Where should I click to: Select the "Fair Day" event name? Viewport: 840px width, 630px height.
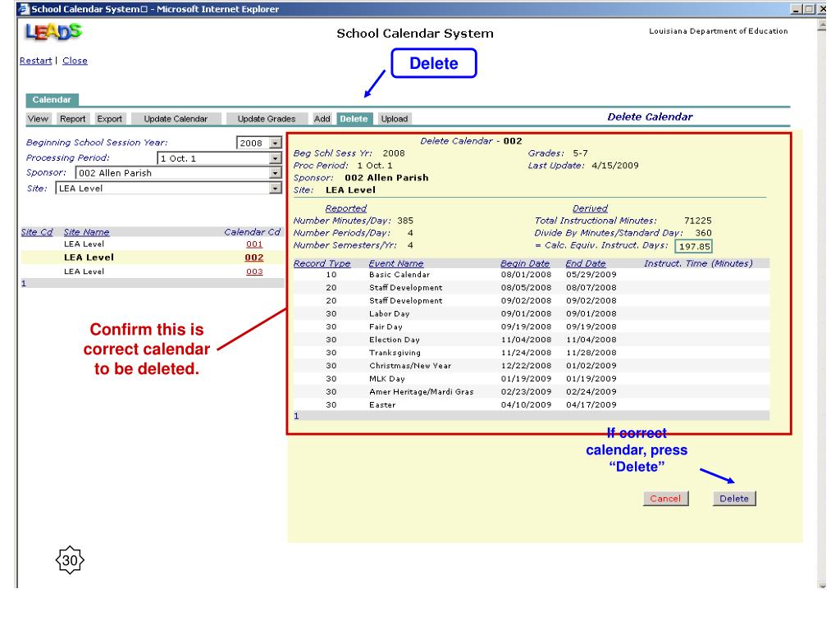pyautogui.click(x=386, y=326)
